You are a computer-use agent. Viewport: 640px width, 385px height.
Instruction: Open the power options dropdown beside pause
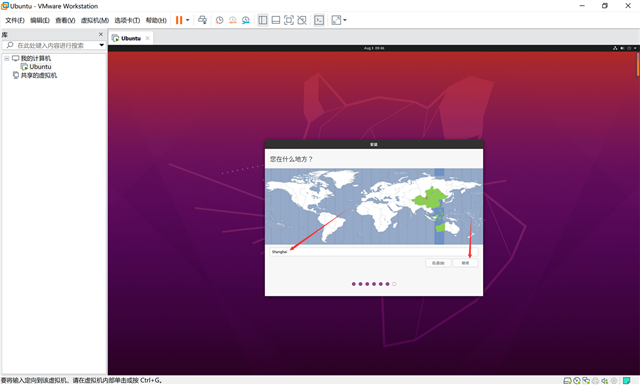187,20
